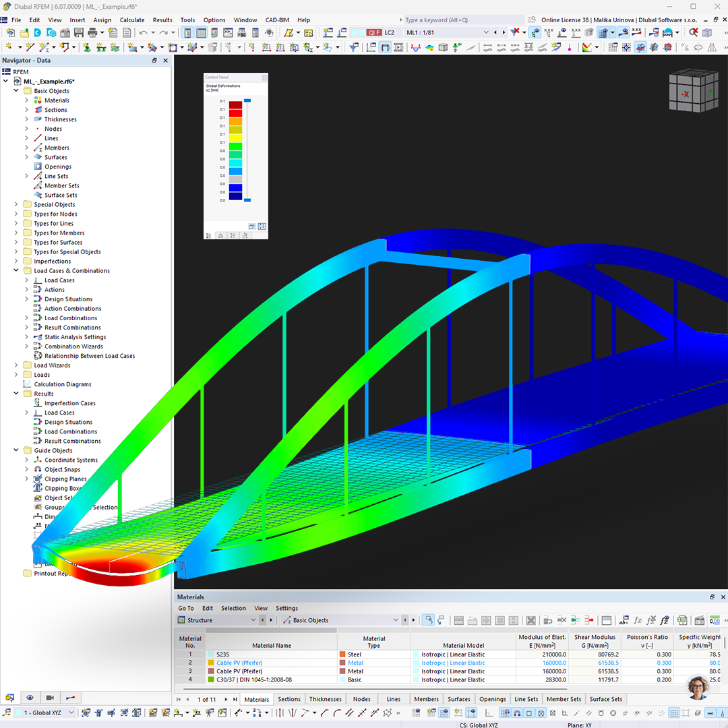
Task: Click the -X face of the view cube
Action: coord(686,94)
